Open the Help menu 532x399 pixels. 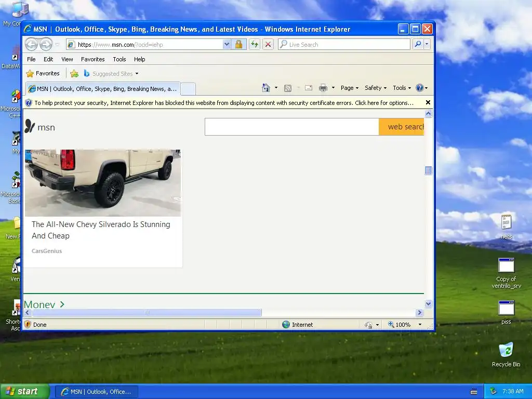(x=139, y=59)
